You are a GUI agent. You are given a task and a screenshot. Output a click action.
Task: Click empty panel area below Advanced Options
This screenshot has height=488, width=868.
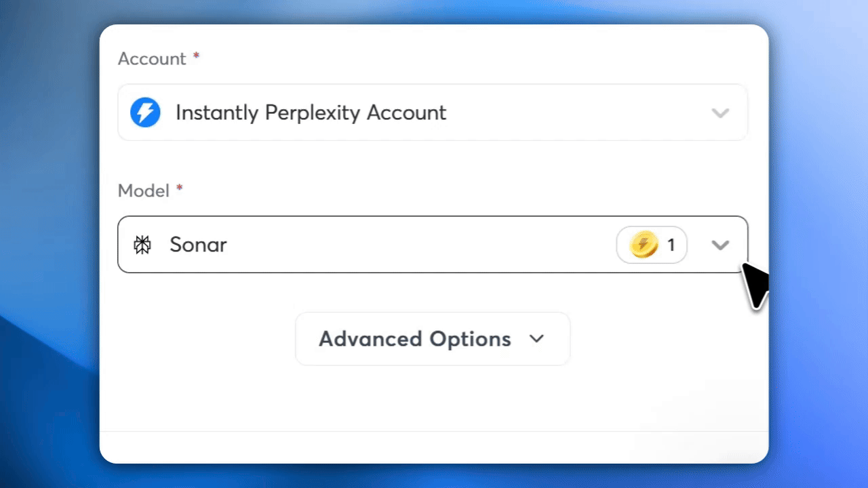pyautogui.click(x=434, y=400)
